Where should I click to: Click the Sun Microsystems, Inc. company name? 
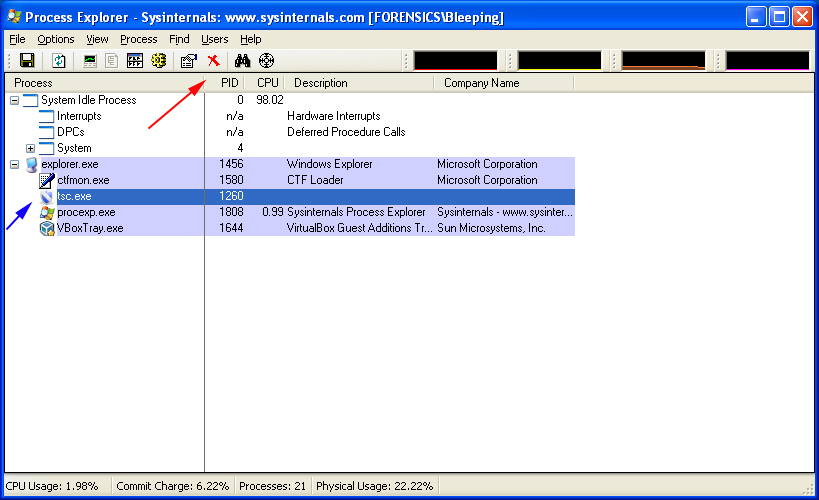coord(492,229)
